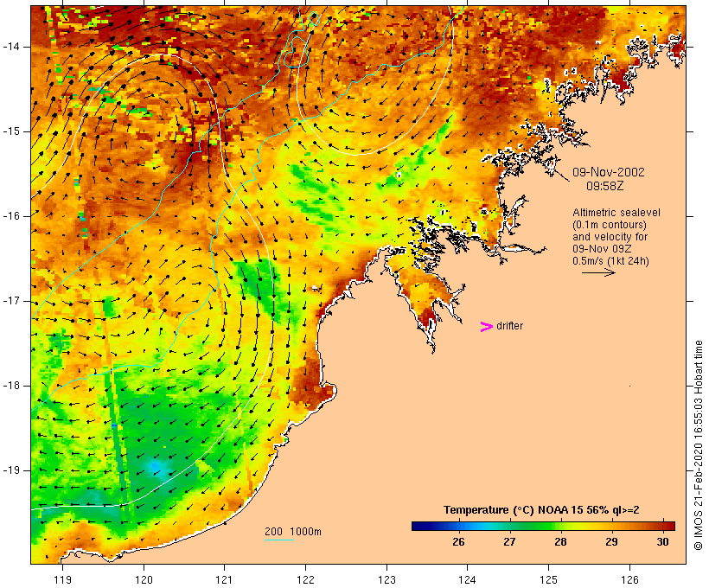The width and height of the screenshot is (709, 588).
Task: Click latitude axis label -18
Action: [x=11, y=386]
